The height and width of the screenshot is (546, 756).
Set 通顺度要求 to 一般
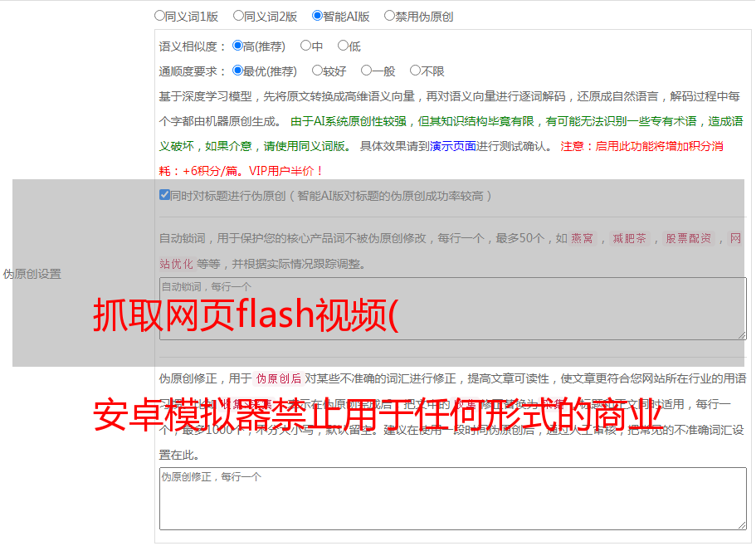point(366,71)
